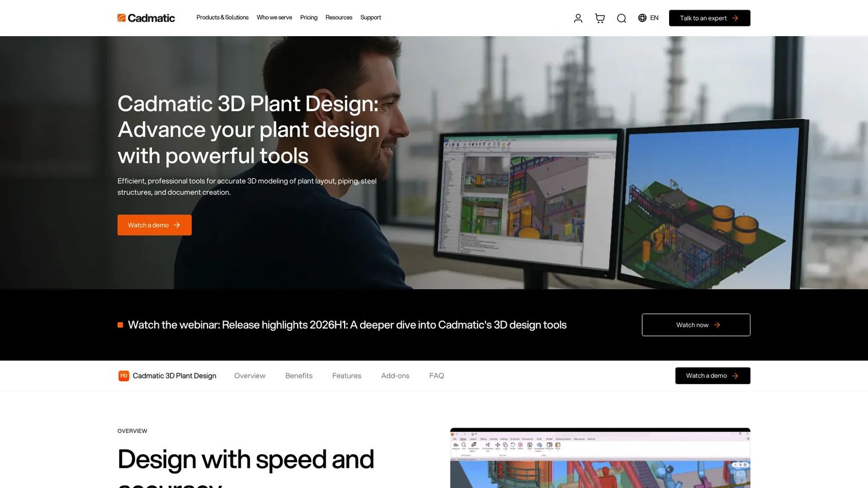Image resolution: width=868 pixels, height=488 pixels.
Task: Click the OVERVIEW section label
Action: (x=132, y=431)
